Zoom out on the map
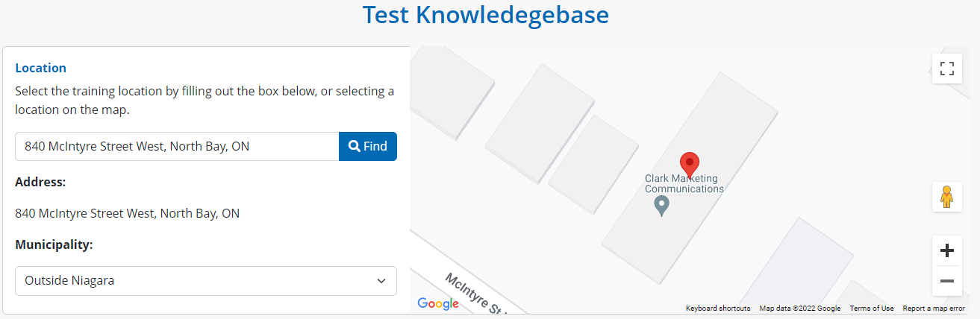 pos(946,281)
